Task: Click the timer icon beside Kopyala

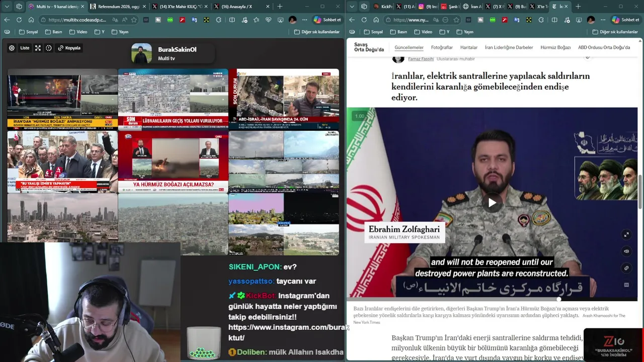Action: click(49, 48)
